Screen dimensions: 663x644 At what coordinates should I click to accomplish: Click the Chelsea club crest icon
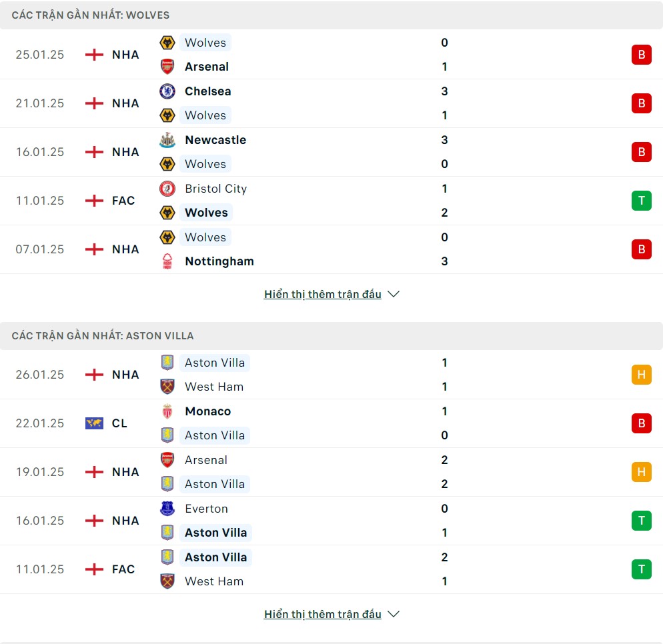pos(167,91)
